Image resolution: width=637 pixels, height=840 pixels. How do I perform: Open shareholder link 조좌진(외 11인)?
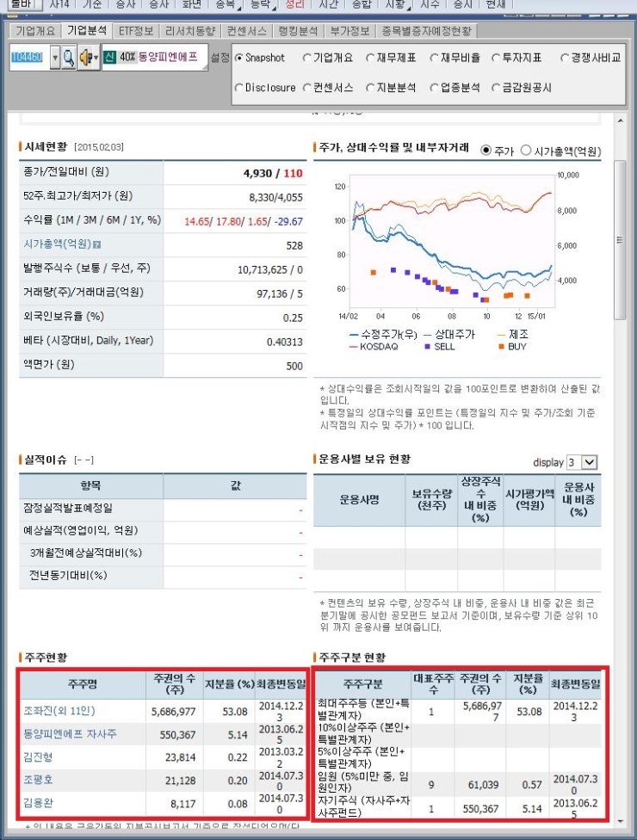click(x=59, y=711)
